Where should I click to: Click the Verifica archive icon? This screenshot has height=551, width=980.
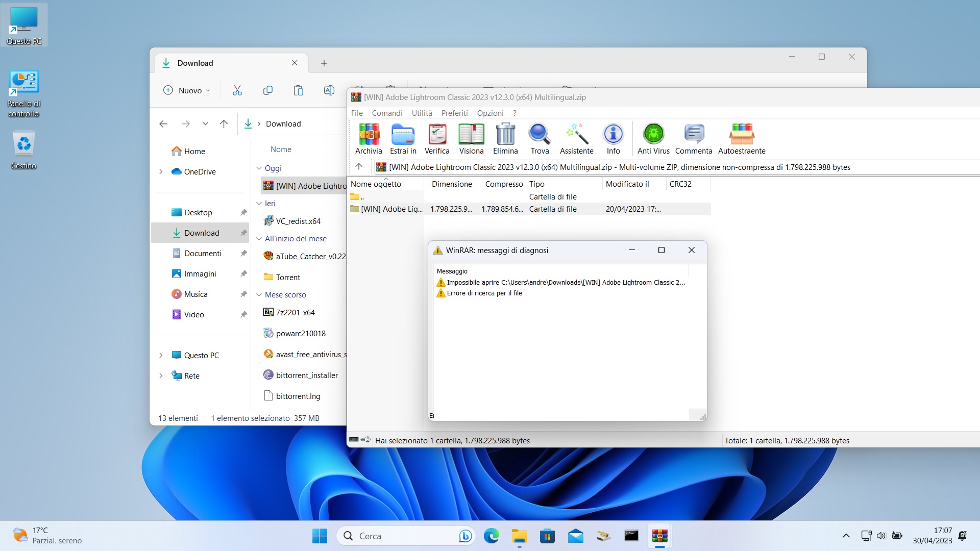437,139
